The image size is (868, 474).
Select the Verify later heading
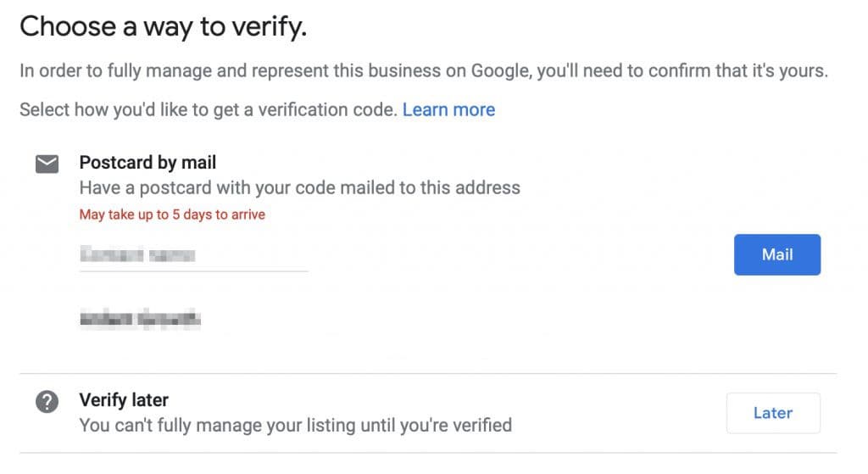[x=123, y=399]
